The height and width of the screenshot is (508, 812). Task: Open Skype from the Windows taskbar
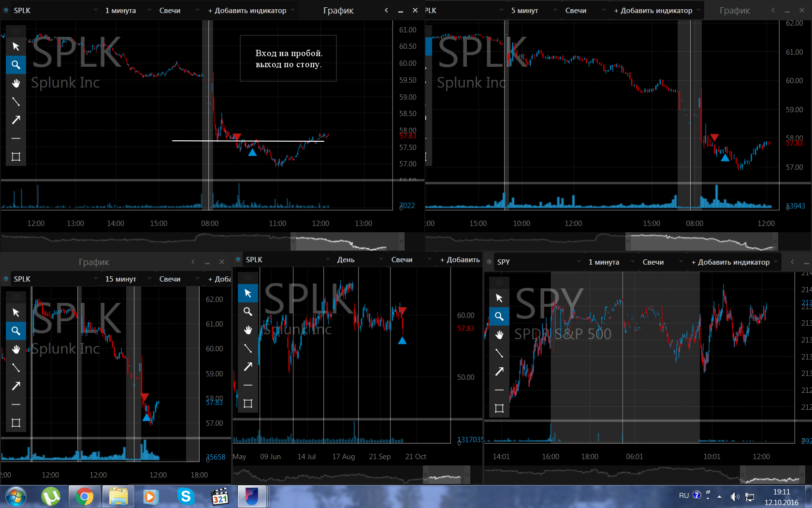186,496
